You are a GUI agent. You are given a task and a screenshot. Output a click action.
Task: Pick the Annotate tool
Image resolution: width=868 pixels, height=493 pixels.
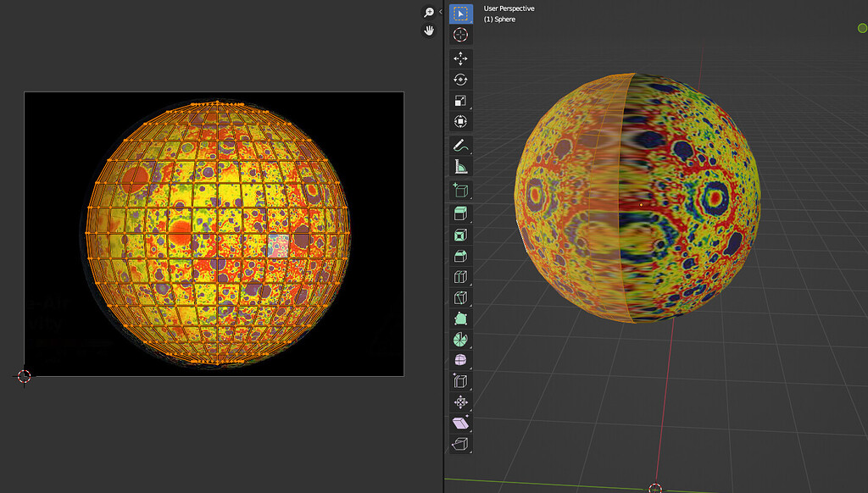click(x=460, y=144)
